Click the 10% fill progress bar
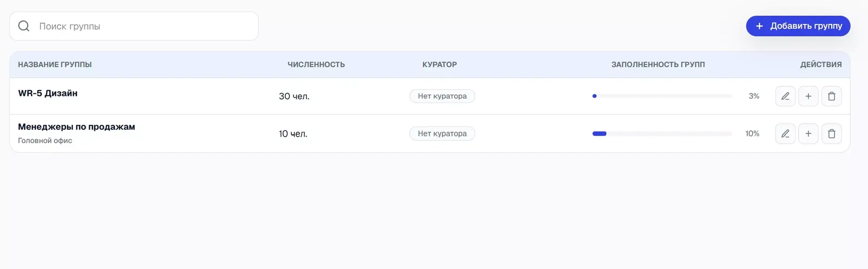This screenshot has height=269, width=868. click(x=662, y=133)
